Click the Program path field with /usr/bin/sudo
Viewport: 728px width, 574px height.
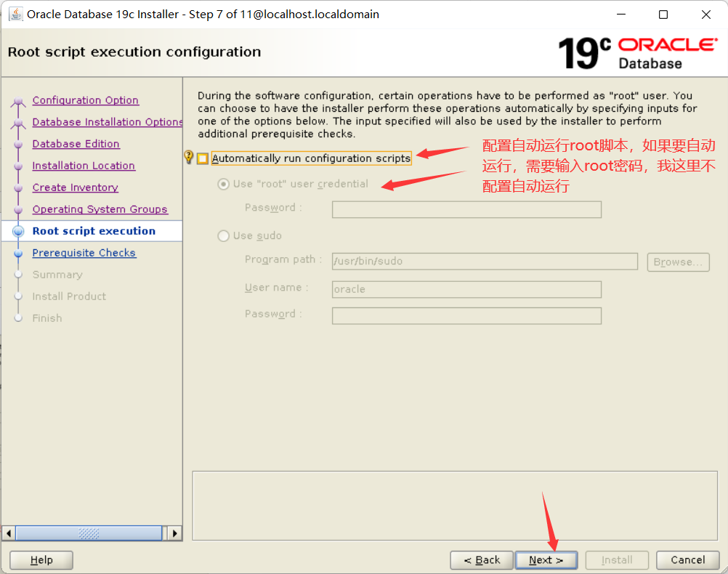pos(485,261)
